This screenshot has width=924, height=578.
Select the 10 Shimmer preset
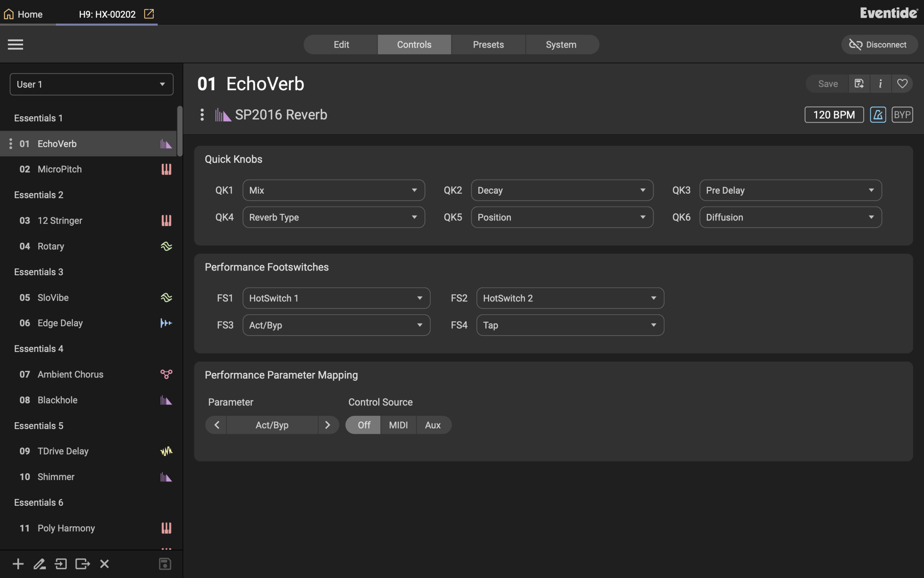[88, 477]
